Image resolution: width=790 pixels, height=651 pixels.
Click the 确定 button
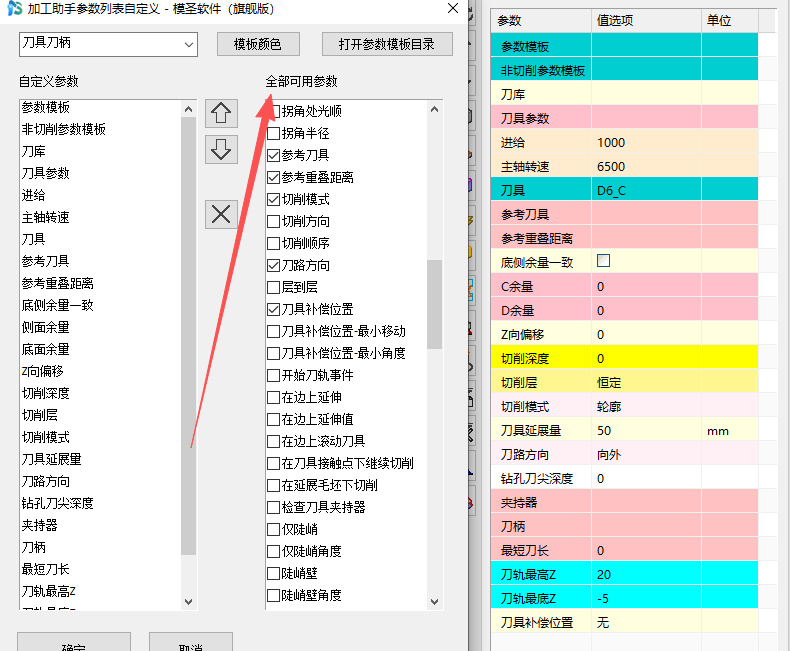[x=74, y=642]
